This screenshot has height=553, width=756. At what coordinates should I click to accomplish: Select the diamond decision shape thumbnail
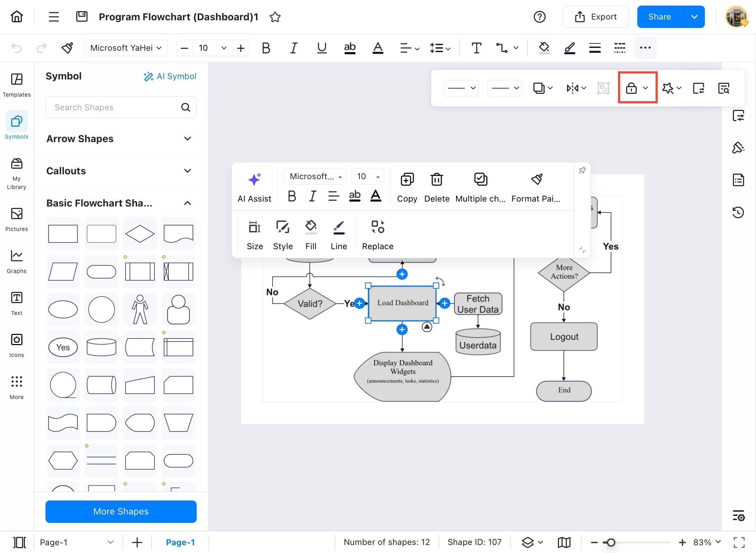pyautogui.click(x=140, y=234)
